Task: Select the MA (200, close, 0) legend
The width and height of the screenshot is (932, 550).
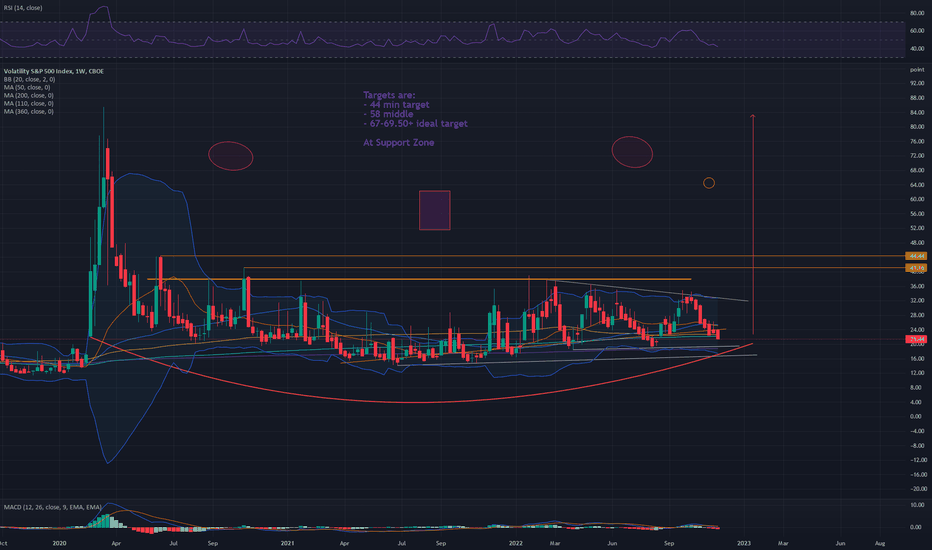Action: pos(29,95)
